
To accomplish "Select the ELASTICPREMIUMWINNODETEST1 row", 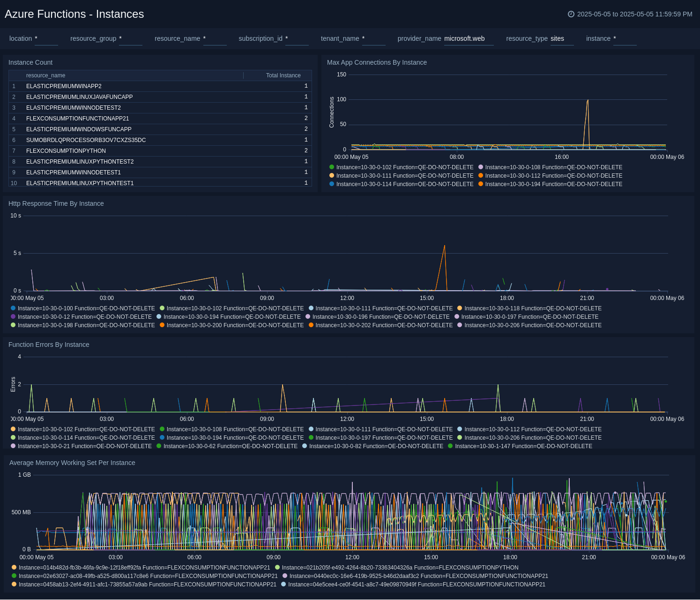I will click(160, 172).
